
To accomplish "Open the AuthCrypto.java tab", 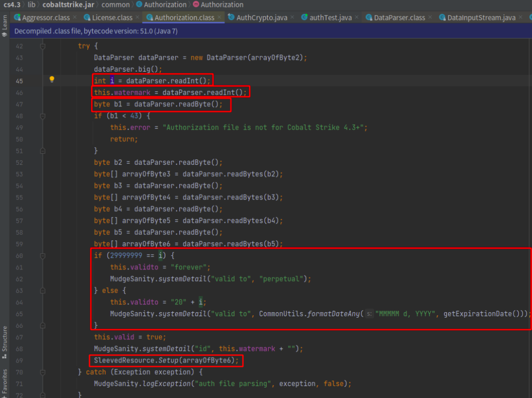I will [x=262, y=18].
